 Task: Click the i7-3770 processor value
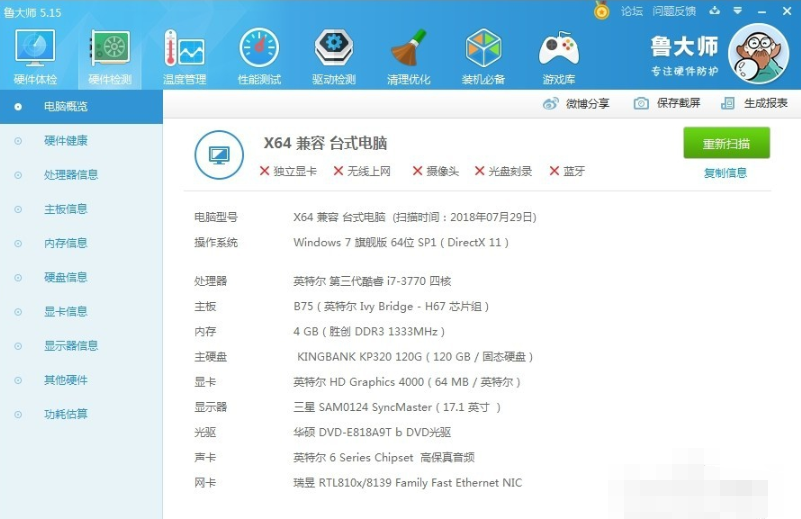(372, 281)
